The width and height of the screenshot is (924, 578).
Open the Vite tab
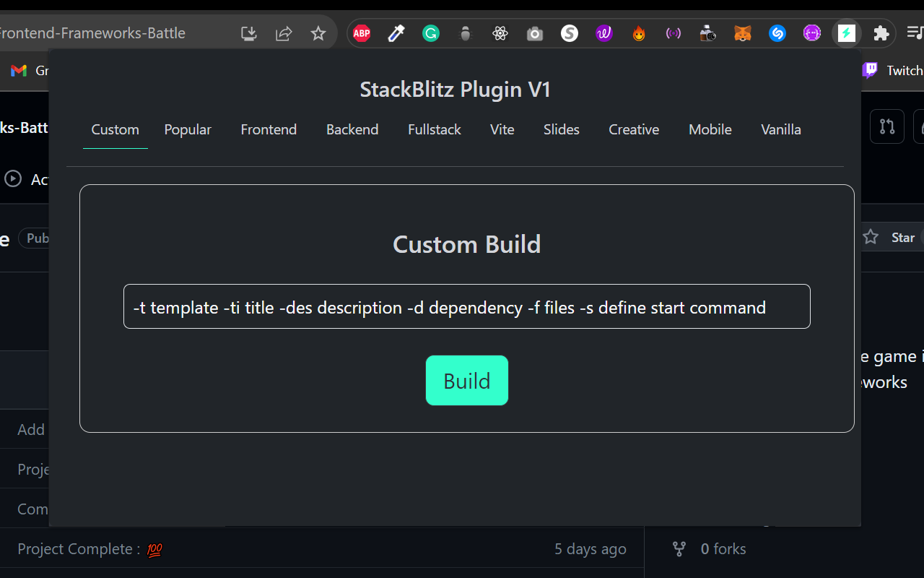(x=502, y=130)
